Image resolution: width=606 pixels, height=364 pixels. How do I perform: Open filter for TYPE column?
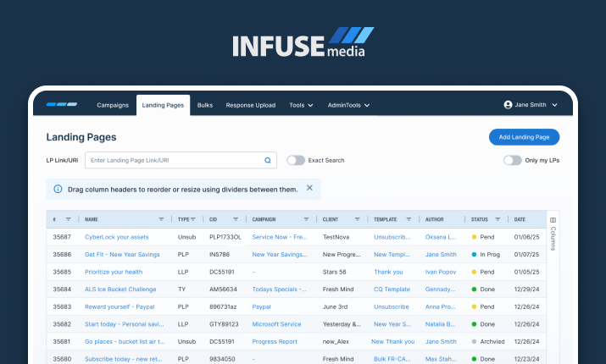pyautogui.click(x=193, y=219)
